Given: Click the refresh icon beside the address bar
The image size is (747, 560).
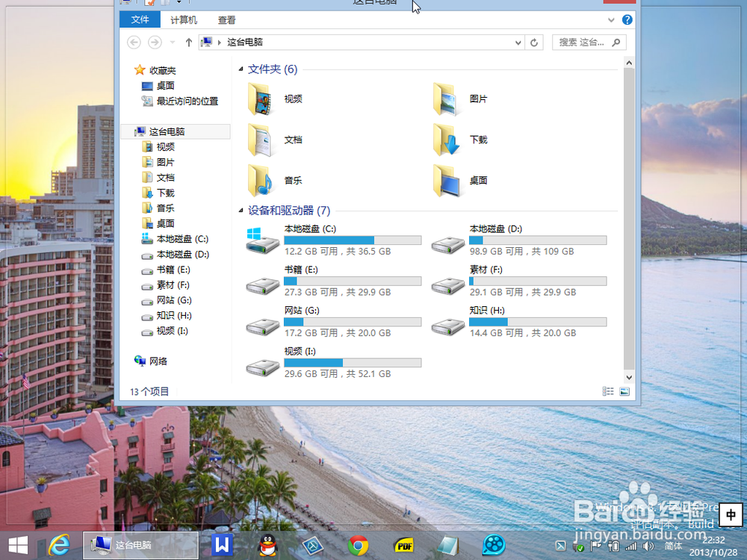Looking at the screenshot, I should tap(534, 43).
